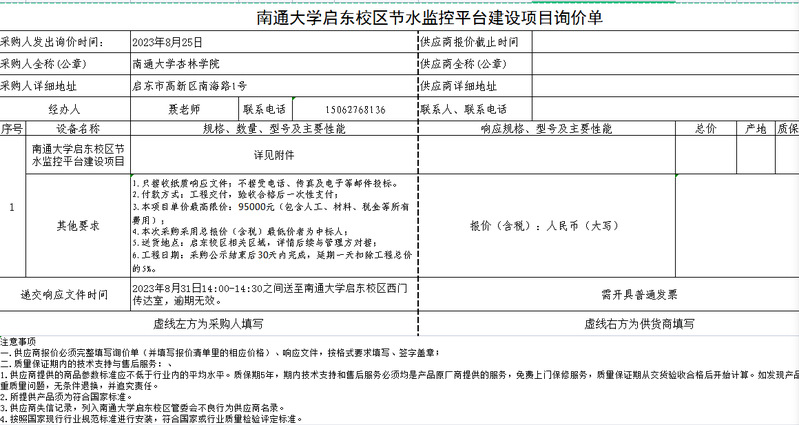Click the header 规格、数量、型号及主要性能
Screen dimensions: 799x425
[274, 128]
